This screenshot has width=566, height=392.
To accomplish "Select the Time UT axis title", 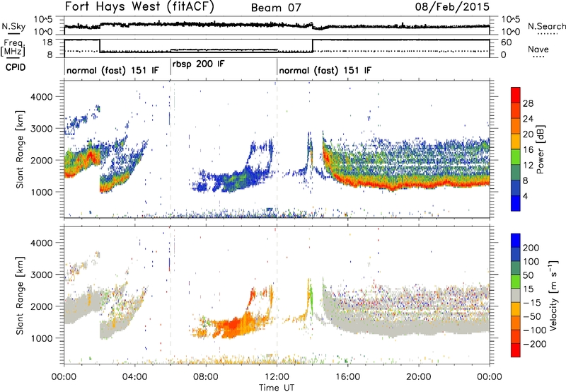I will (x=277, y=387).
